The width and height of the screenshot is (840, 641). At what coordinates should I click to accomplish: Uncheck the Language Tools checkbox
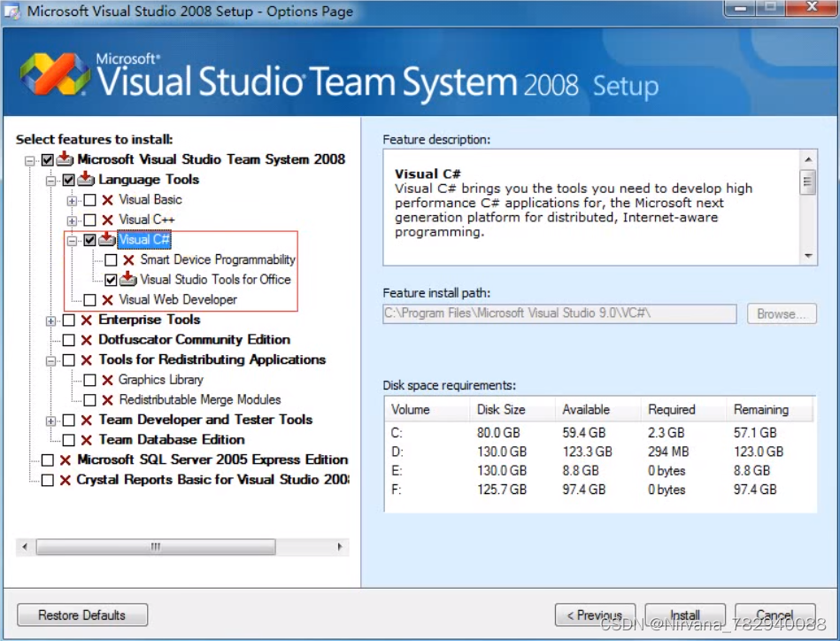[68, 180]
